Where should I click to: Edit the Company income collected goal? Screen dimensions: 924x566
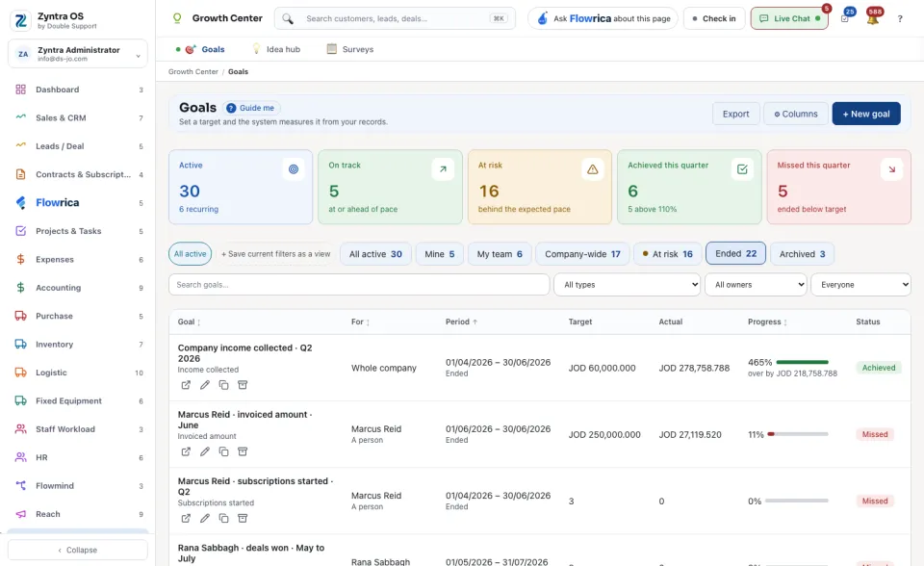tap(204, 385)
